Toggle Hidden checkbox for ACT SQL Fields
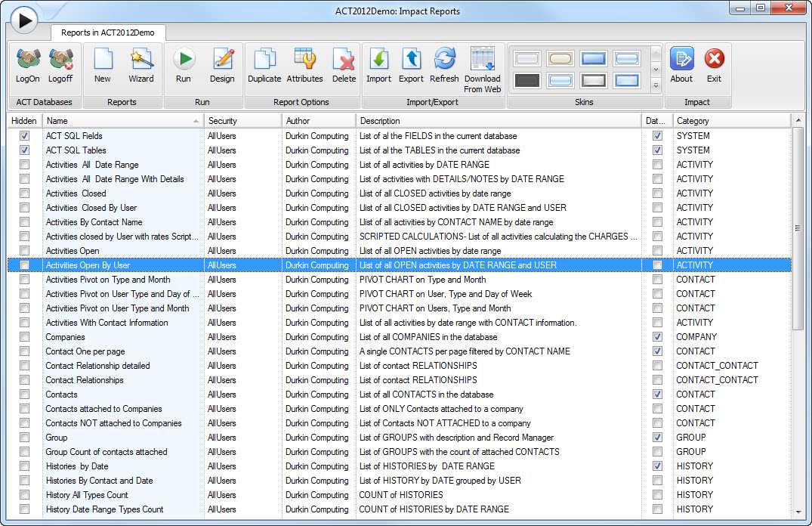The height and width of the screenshot is (526, 812). 24,136
